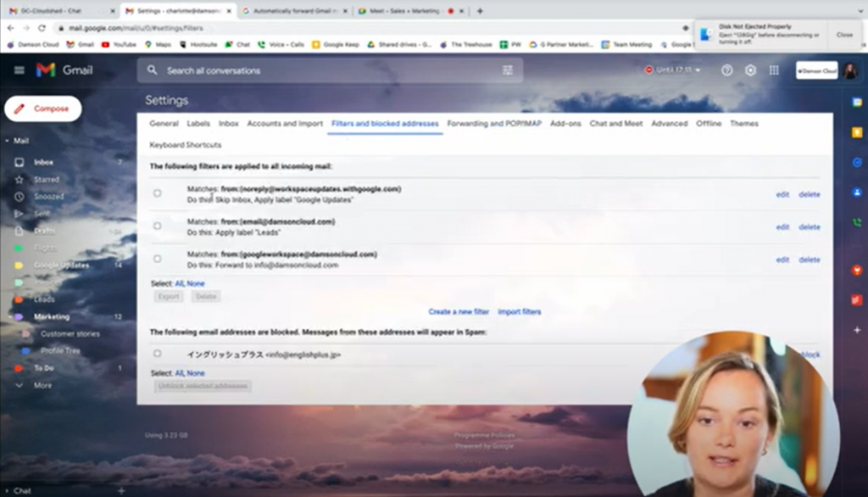
Task: Click Unblock selected addresses button
Action: click(203, 386)
